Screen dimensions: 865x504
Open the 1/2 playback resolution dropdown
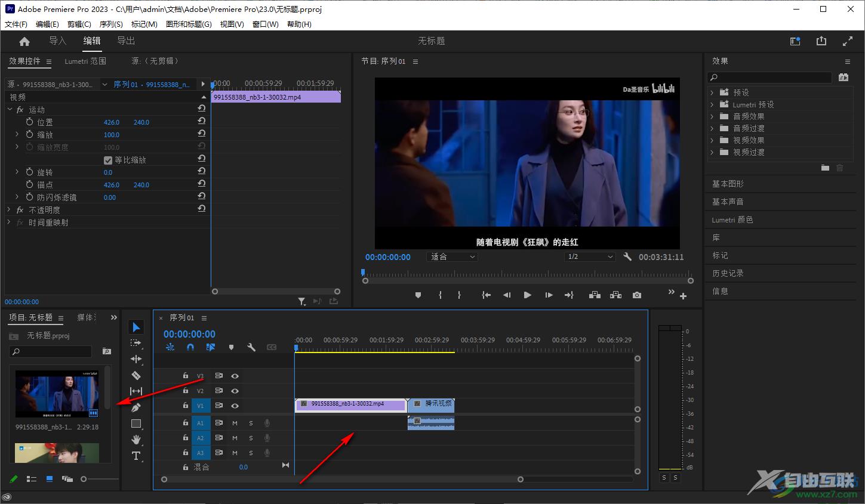tap(590, 256)
